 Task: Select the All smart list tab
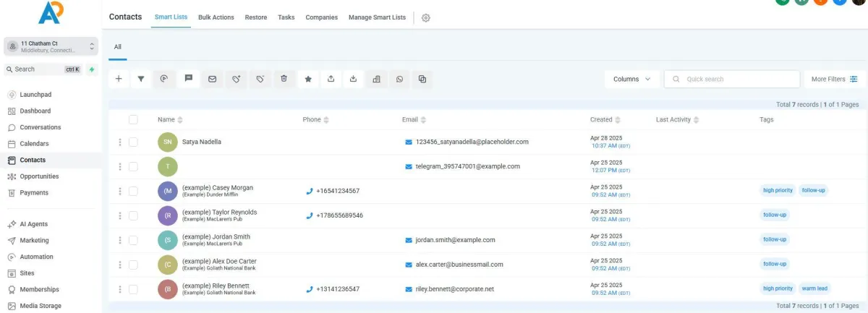click(118, 47)
